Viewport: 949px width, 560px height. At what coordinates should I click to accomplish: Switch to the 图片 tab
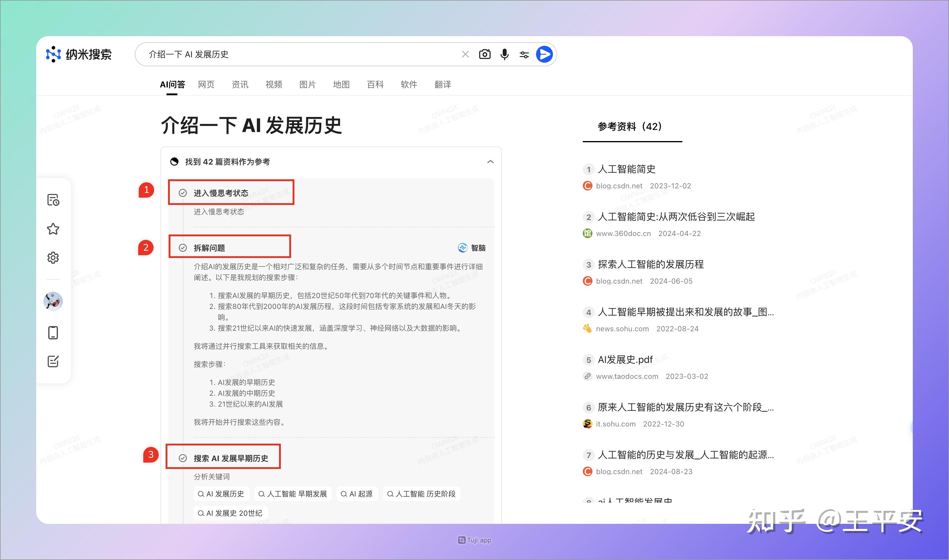click(x=307, y=84)
